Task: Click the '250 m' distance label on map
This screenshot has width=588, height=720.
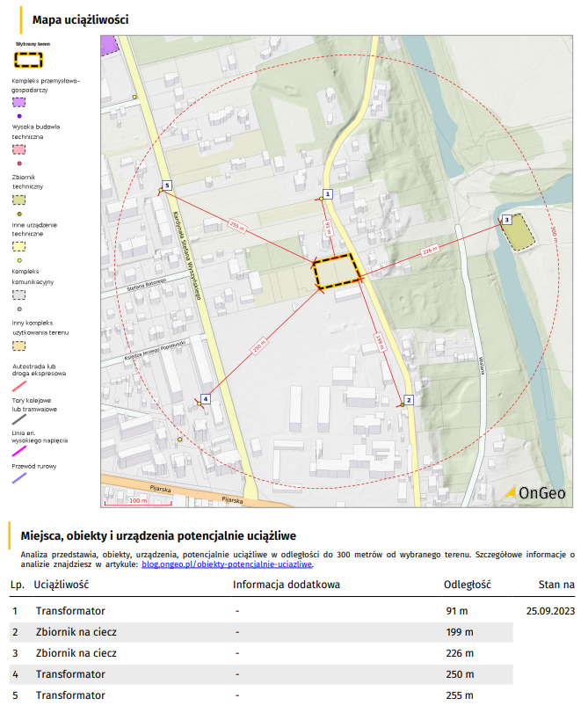Action: pyautogui.click(x=259, y=345)
